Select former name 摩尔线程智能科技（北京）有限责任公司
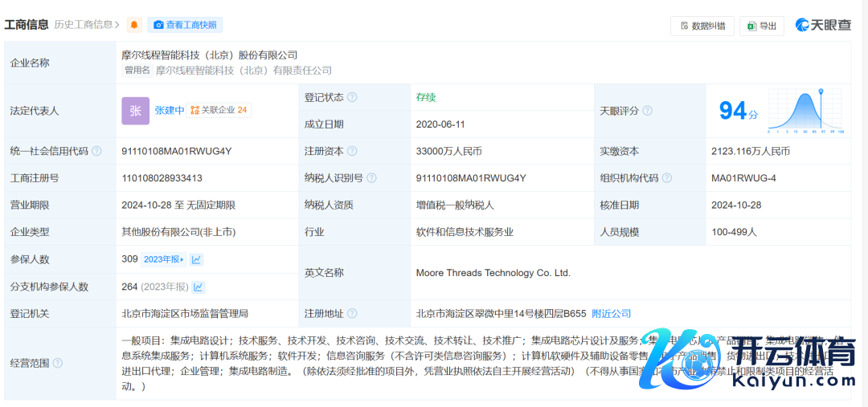868x407 pixels. tap(244, 70)
